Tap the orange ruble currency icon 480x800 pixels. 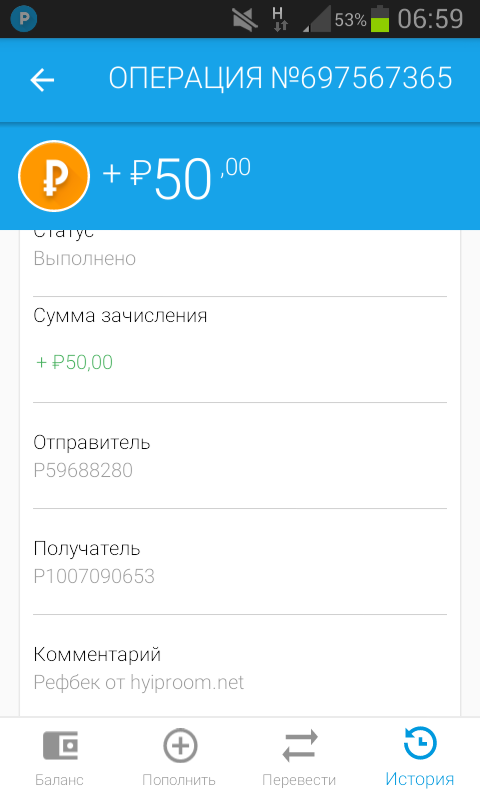(x=54, y=176)
